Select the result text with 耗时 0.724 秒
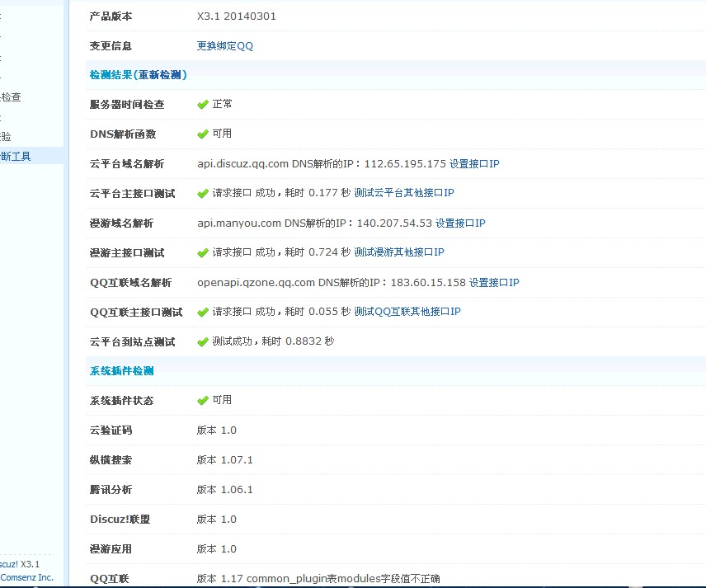This screenshot has height=588, width=706. coord(281,252)
